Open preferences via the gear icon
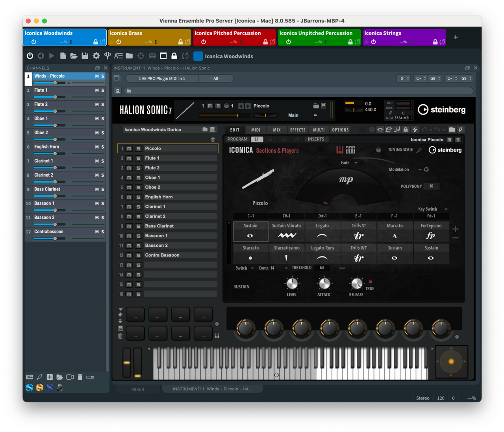Image resolution: width=504 pixels, height=432 pixels. [x=96, y=56]
